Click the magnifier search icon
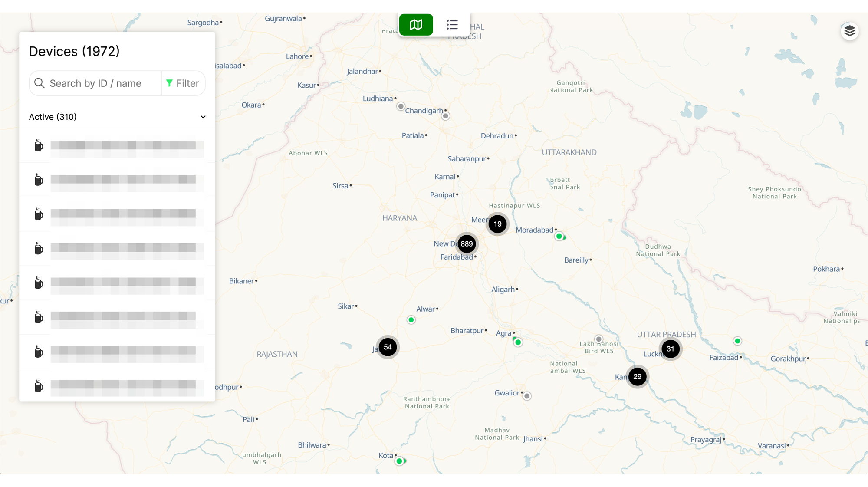This screenshot has height=487, width=868. [x=39, y=83]
